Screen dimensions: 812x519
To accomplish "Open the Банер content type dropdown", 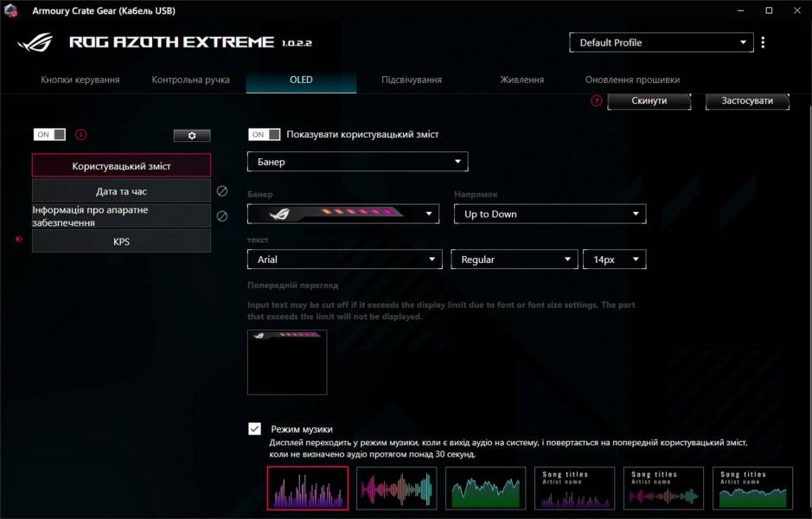I will pos(357,161).
